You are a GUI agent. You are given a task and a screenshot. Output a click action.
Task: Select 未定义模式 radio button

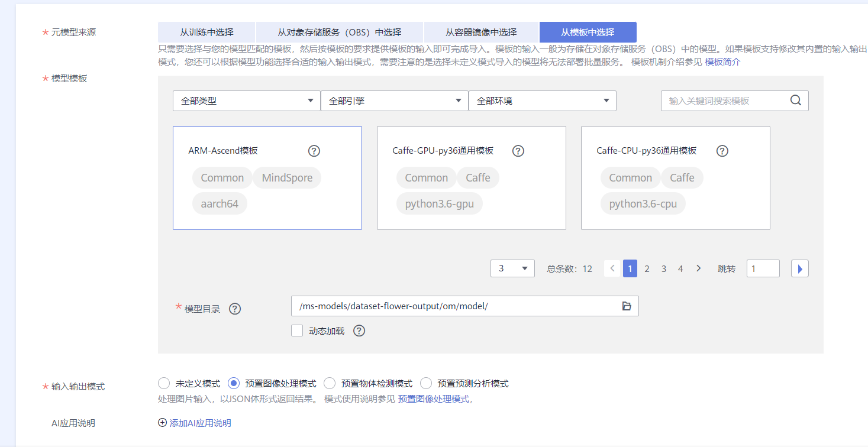tap(164, 383)
